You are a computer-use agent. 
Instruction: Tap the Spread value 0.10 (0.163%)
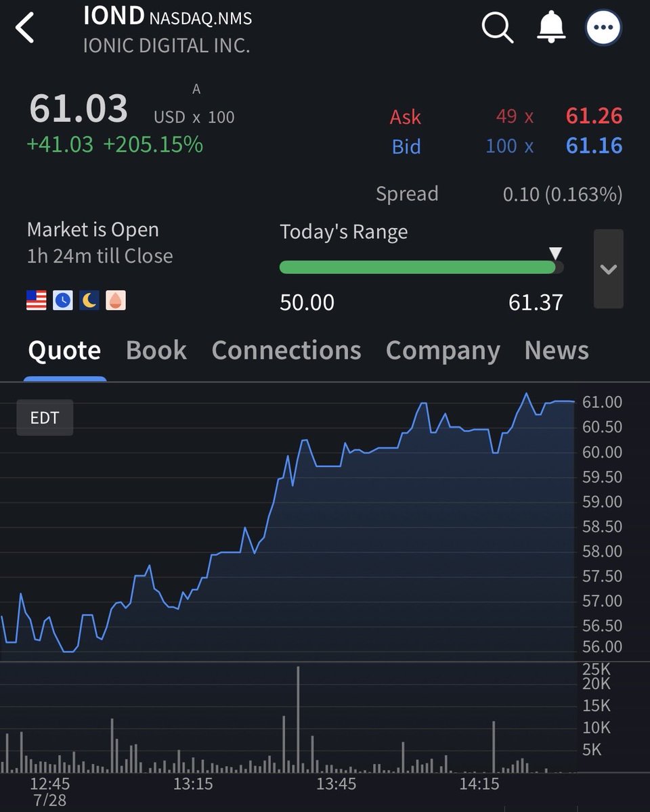click(563, 195)
